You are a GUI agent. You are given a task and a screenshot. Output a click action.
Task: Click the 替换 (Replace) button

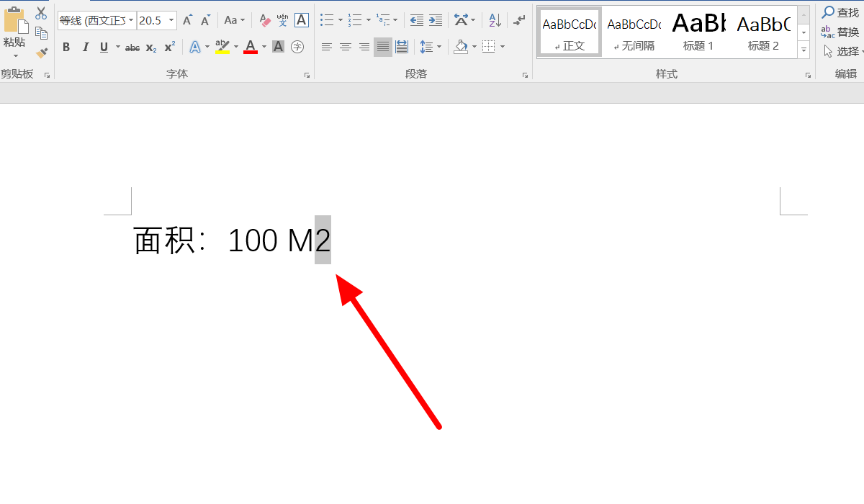(840, 32)
